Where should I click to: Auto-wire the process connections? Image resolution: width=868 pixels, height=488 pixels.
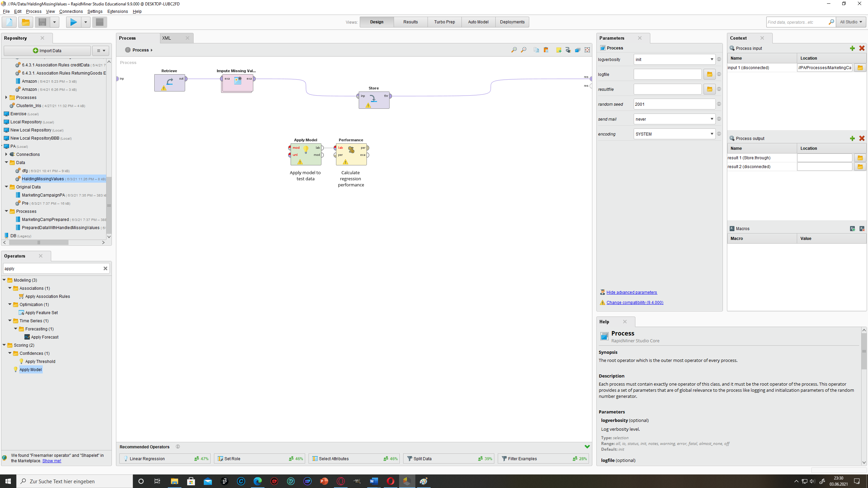tap(568, 50)
